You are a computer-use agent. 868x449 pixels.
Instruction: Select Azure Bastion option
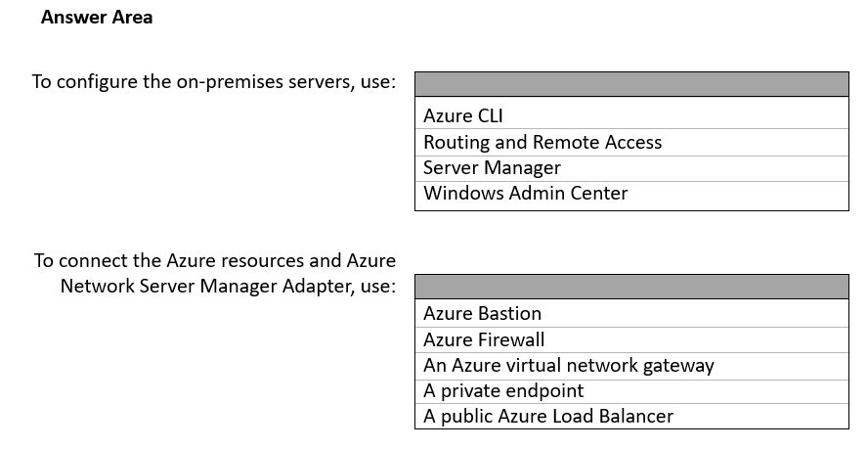point(482,314)
